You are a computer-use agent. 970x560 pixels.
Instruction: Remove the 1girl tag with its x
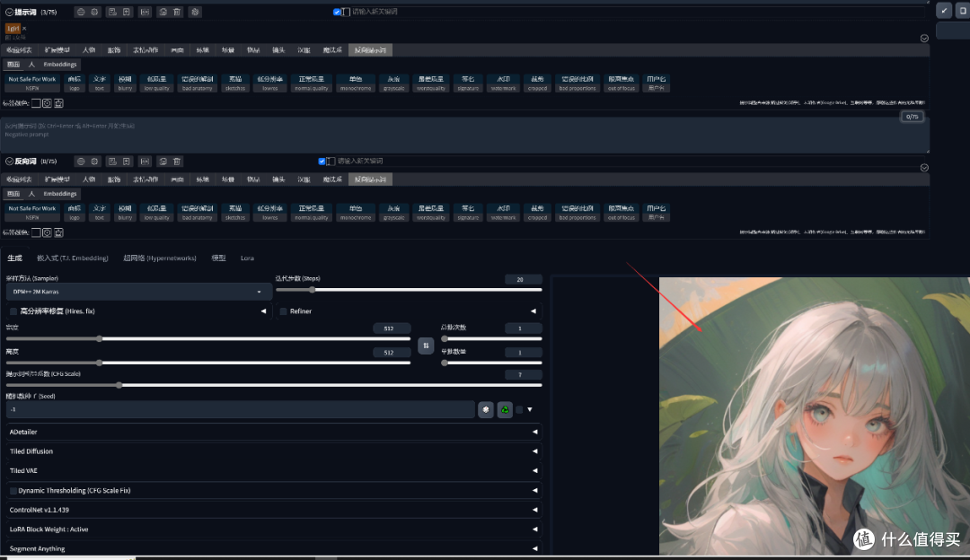click(x=26, y=29)
